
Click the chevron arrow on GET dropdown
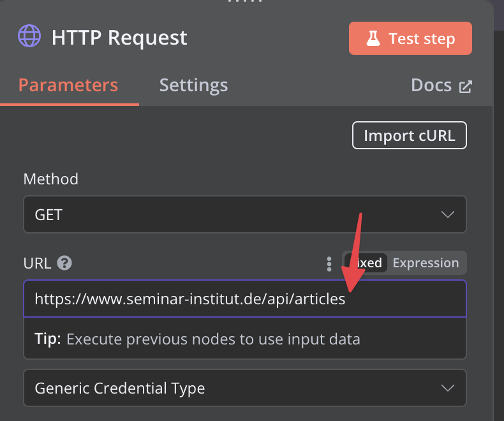point(448,214)
